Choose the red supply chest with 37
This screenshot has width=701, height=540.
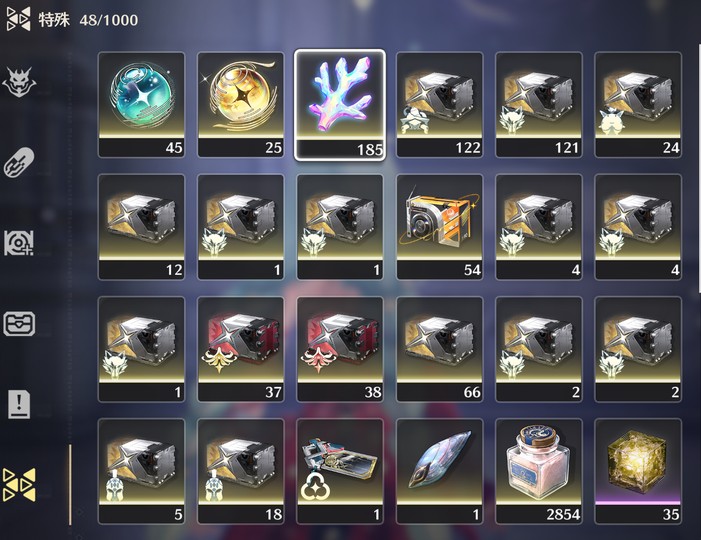241,350
